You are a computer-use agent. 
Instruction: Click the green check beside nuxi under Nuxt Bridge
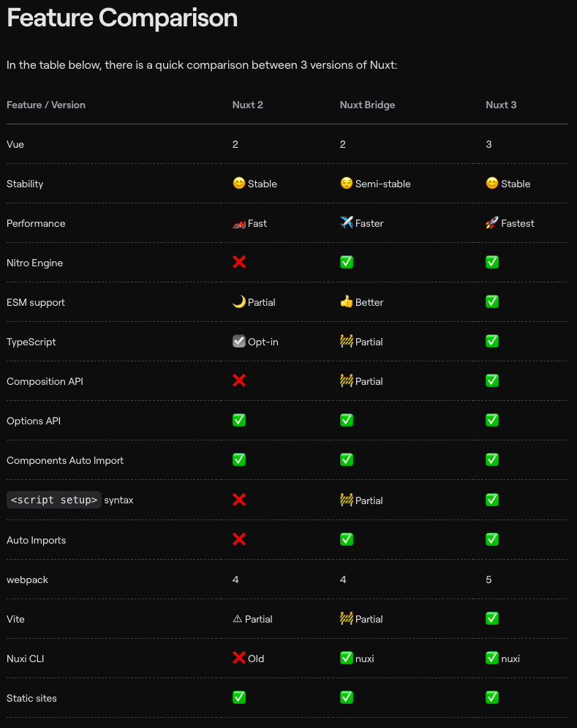347,658
